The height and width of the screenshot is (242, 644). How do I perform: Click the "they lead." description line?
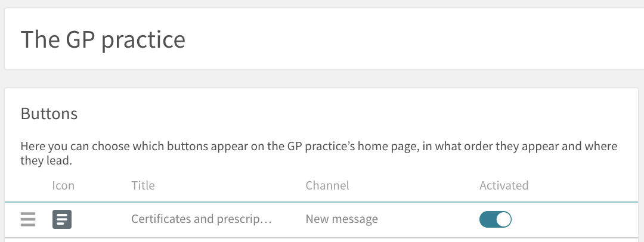click(47, 161)
